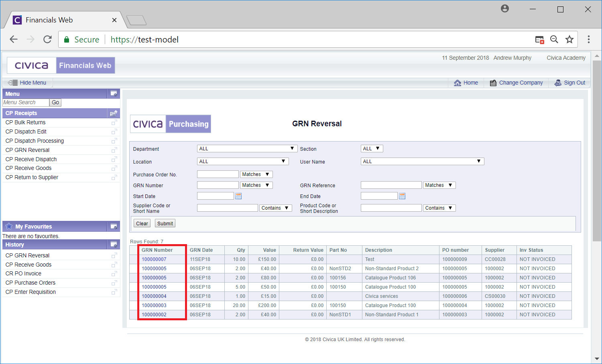The height and width of the screenshot is (364, 602).
Task: Open the Start Date calendar picker
Action: point(238,196)
